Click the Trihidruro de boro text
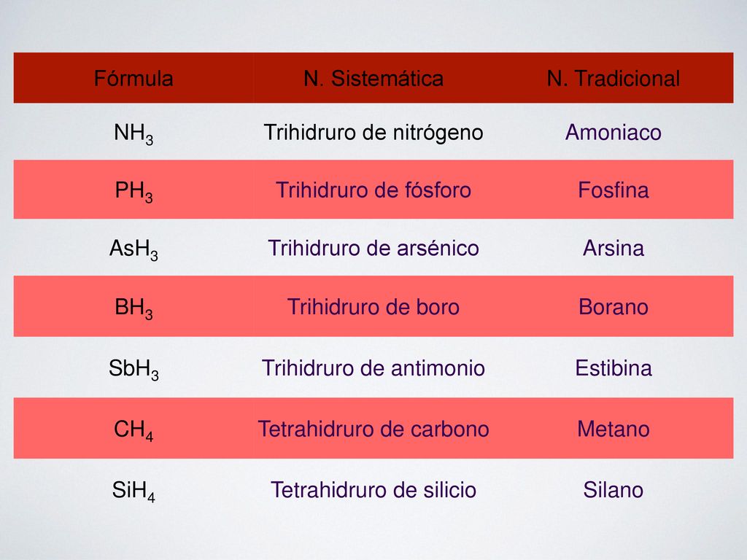 point(373,307)
